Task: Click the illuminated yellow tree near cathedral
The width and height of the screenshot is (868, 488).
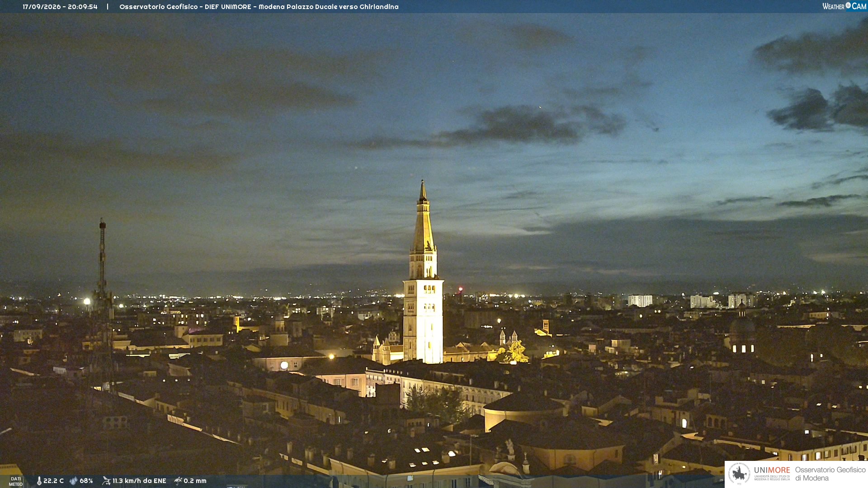Action: pos(513,352)
